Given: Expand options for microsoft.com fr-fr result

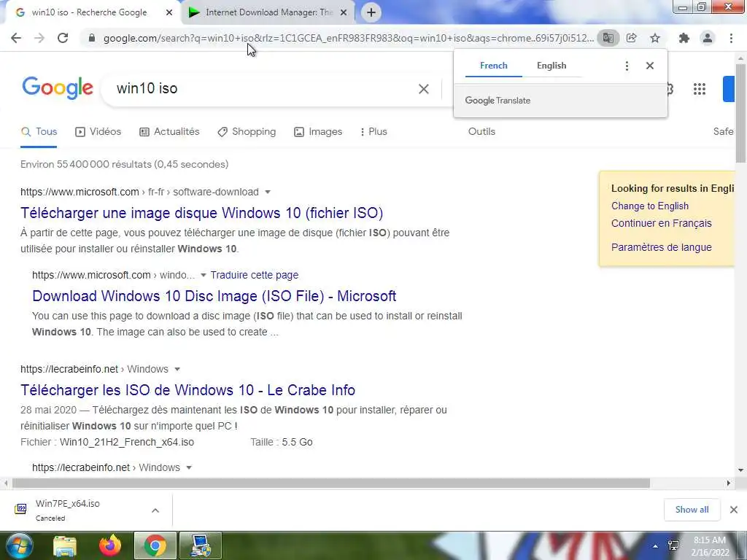Looking at the screenshot, I should click(268, 192).
